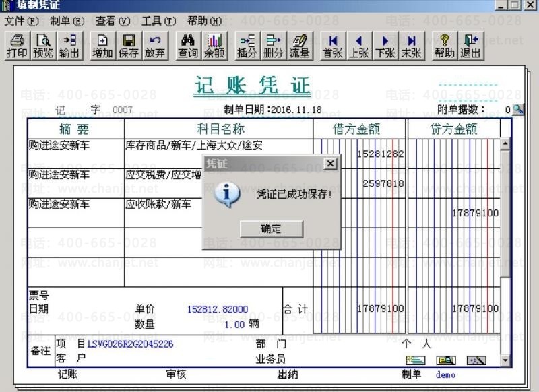539x392 pixels.
Task: Go to next voucher 下张
Action: [385, 46]
